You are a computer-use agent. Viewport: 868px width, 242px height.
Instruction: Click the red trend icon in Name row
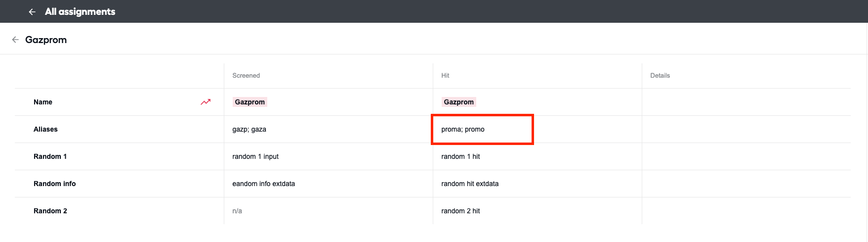point(206,102)
